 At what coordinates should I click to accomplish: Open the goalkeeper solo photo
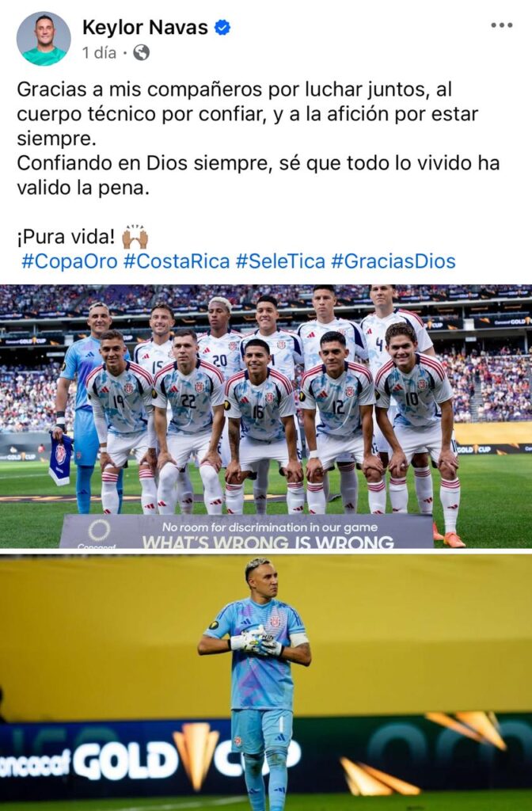pyautogui.click(x=266, y=683)
